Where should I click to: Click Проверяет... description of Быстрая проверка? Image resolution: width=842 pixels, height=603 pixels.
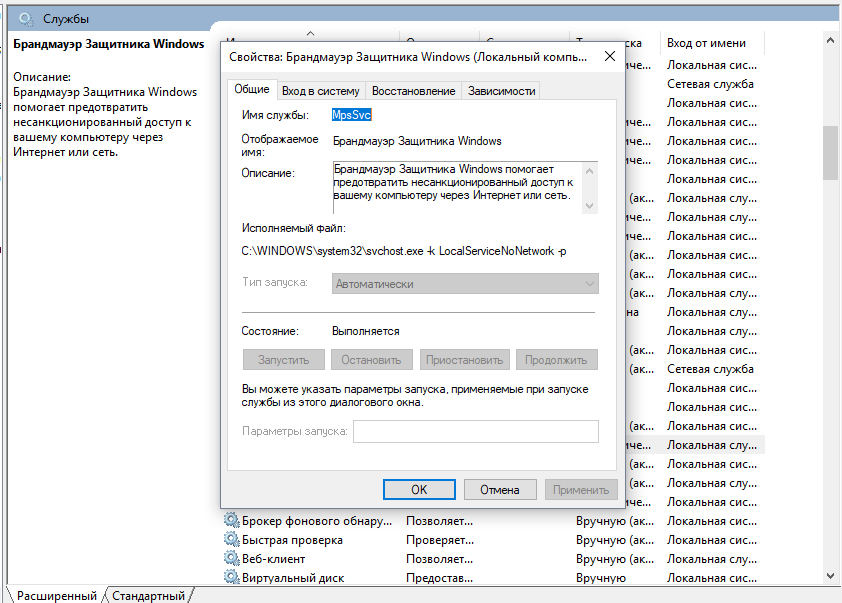tap(439, 540)
